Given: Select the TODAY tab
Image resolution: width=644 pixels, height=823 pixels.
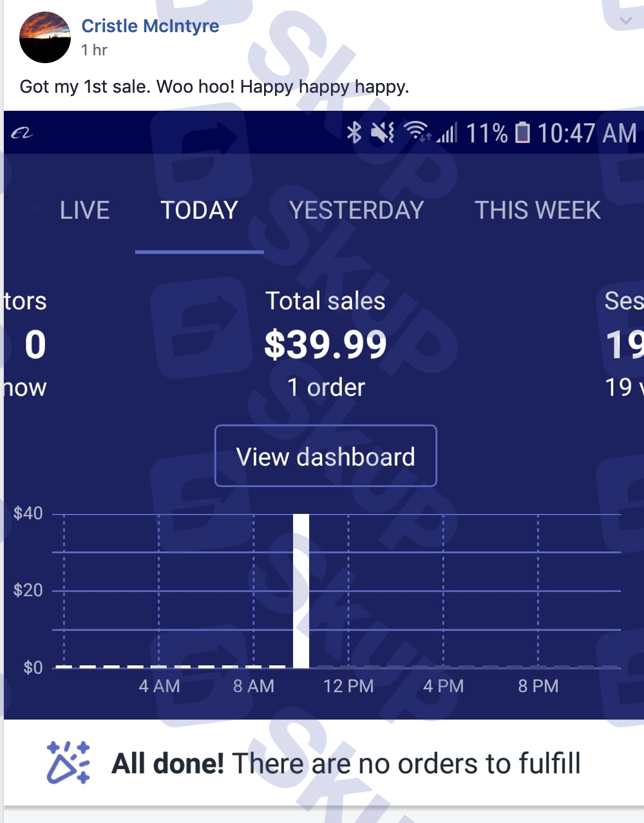Looking at the screenshot, I should point(199,211).
